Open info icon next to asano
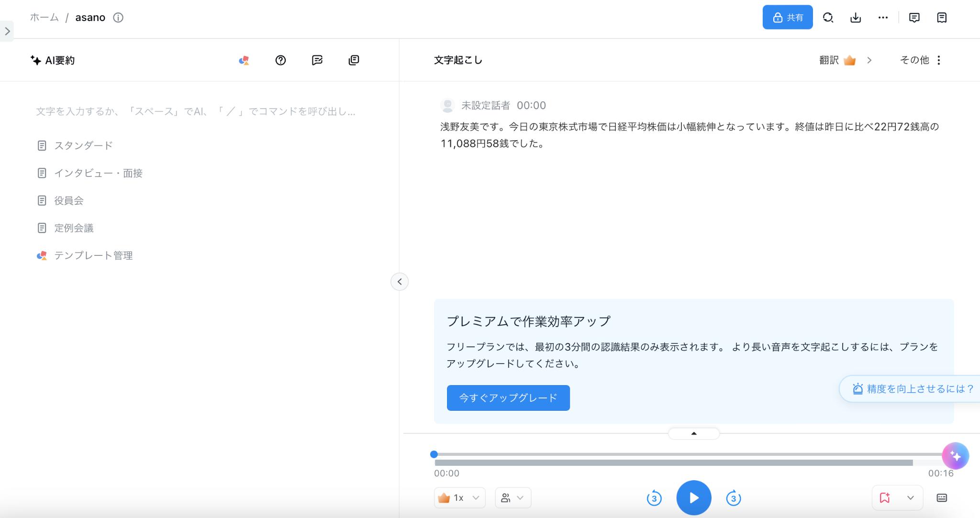The height and width of the screenshot is (518, 980). click(x=118, y=18)
